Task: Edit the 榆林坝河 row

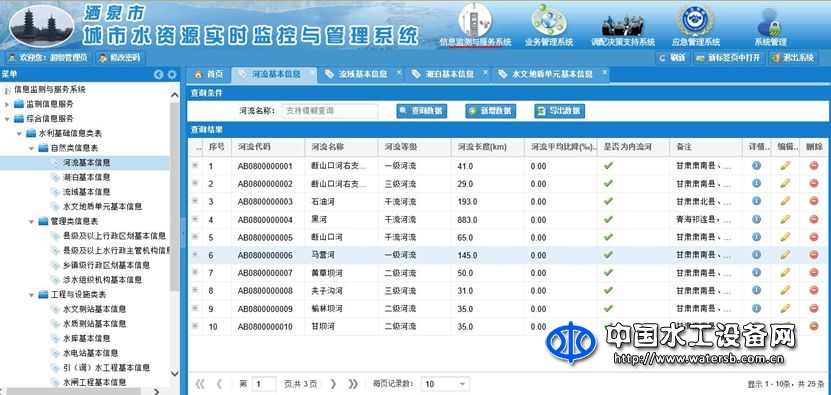Action: (x=785, y=308)
